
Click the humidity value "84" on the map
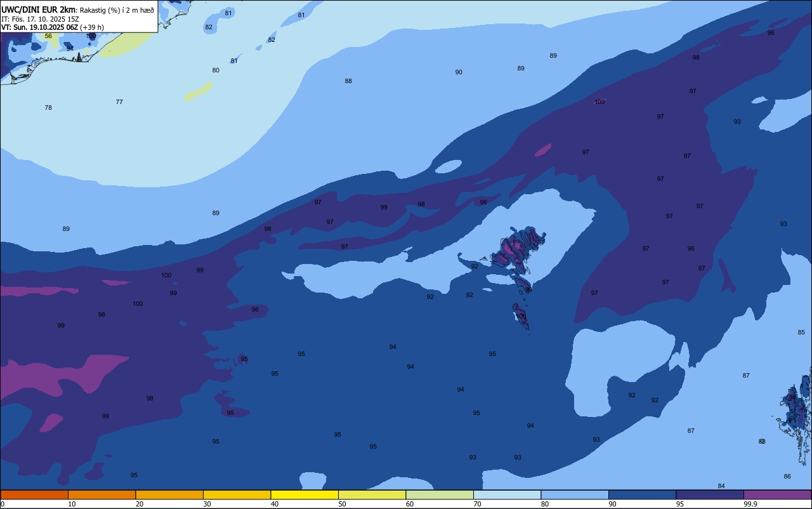(721, 486)
